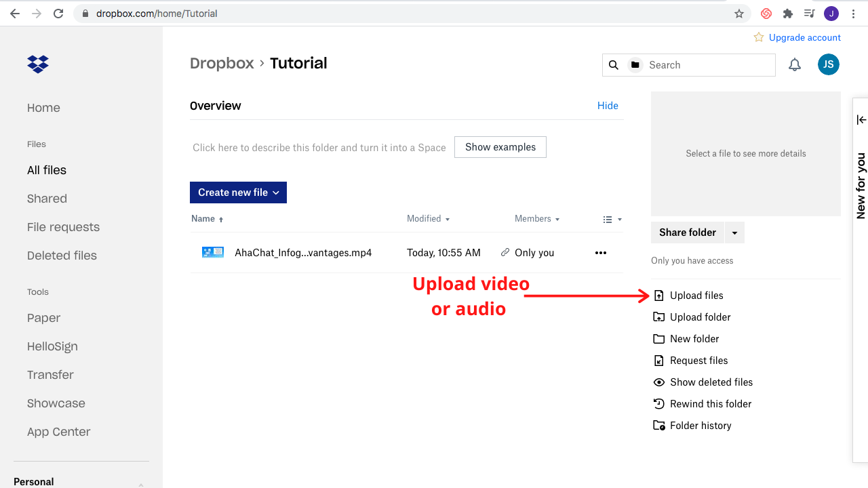Sort by the Name column header

207,219
